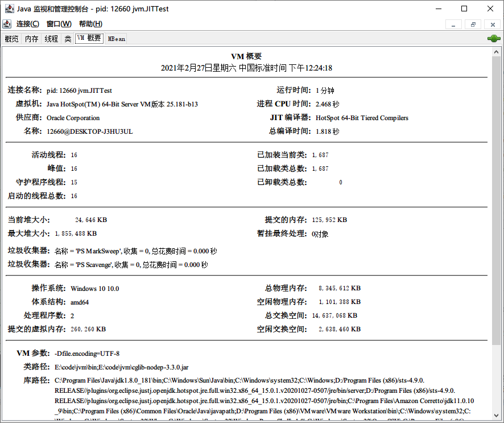Click current heap size 24,646 KB
The width and height of the screenshot is (504, 423).
tap(91, 220)
